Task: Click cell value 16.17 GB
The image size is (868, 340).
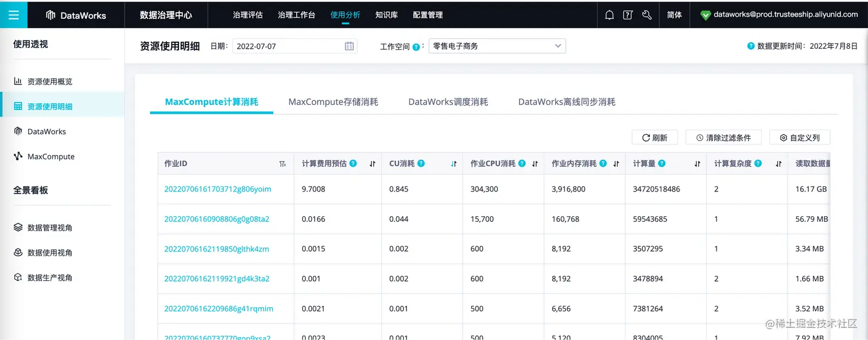Action: click(811, 189)
